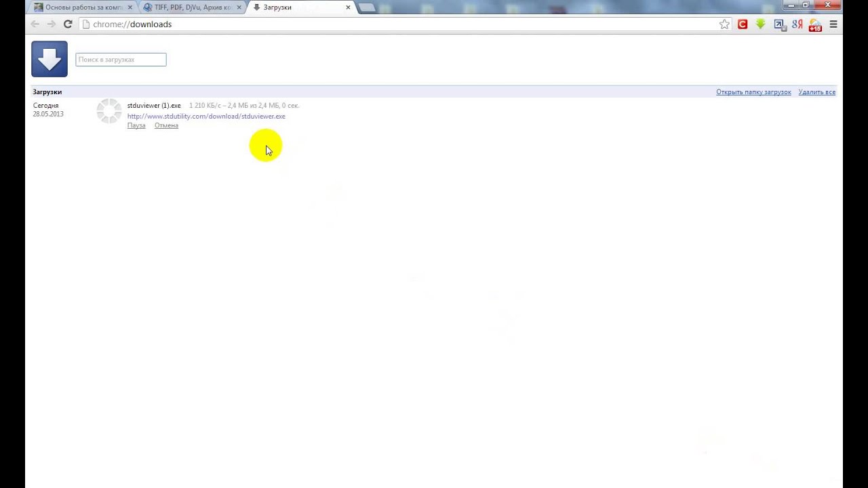Cancel the download via Отмена
The width and height of the screenshot is (868, 488).
pyautogui.click(x=166, y=125)
